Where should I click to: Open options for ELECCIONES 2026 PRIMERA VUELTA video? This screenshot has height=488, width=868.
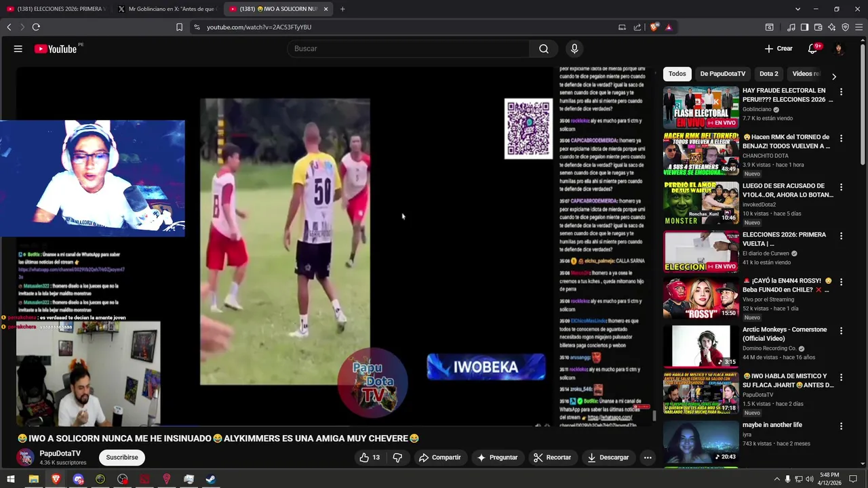tap(841, 236)
